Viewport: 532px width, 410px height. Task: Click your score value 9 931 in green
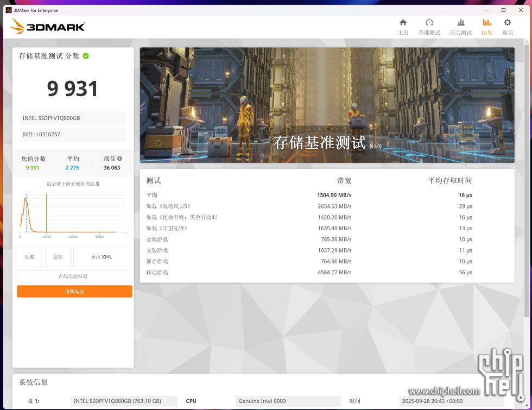coord(33,168)
